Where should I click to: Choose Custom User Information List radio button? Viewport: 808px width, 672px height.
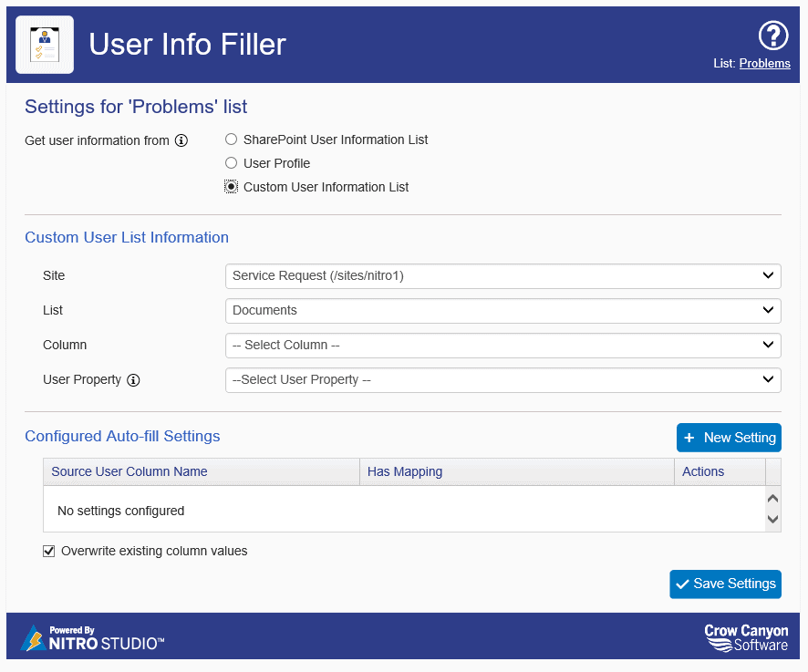(x=232, y=187)
